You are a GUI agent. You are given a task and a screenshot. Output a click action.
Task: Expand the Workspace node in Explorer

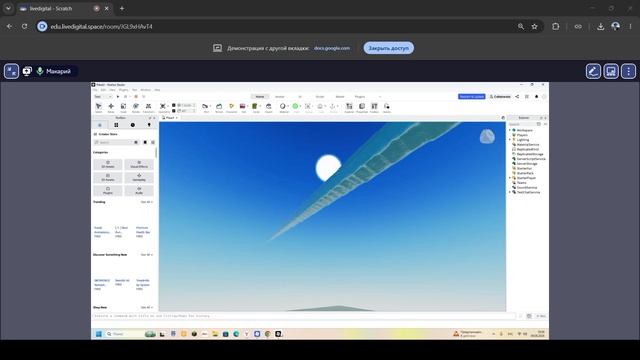tap(510, 130)
